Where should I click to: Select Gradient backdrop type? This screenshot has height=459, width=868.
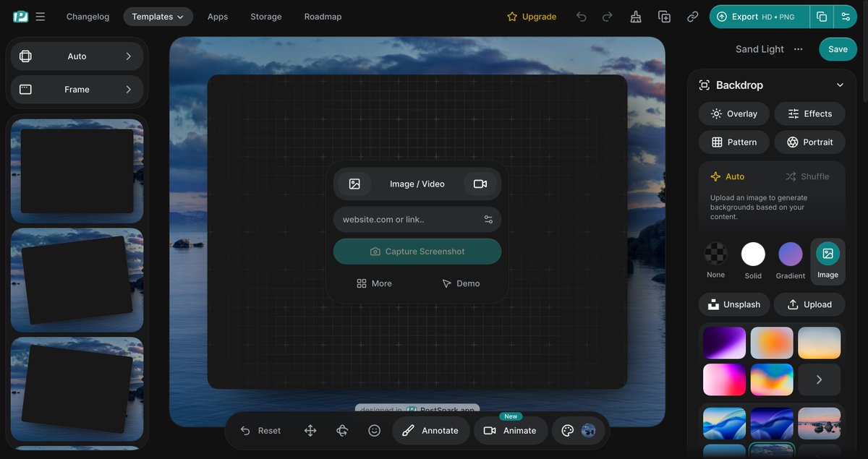pos(791,261)
